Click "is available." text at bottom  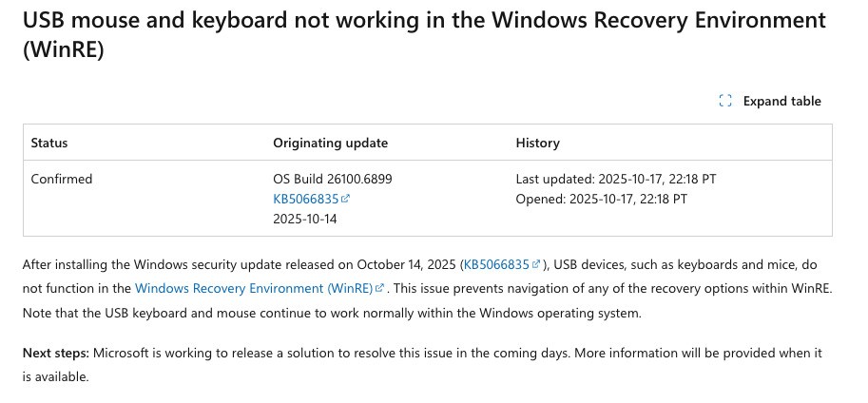55,376
